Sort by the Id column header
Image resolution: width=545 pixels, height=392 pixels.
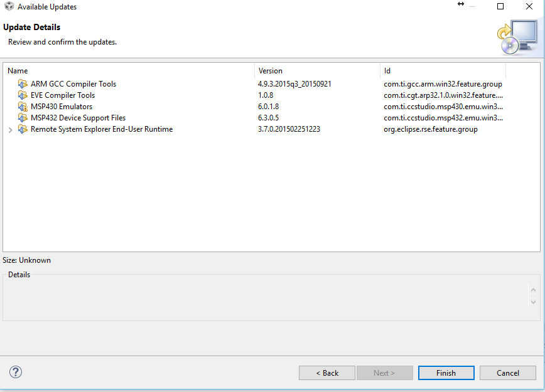click(x=443, y=71)
